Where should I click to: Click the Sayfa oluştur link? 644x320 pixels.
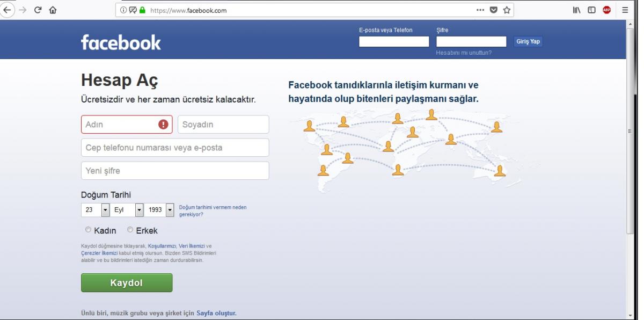pyautogui.click(x=216, y=312)
